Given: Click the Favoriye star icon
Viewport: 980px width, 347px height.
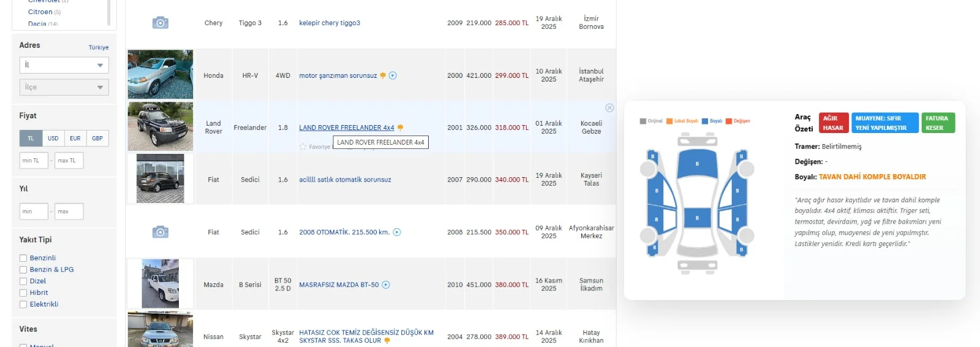Looking at the screenshot, I should point(303,147).
